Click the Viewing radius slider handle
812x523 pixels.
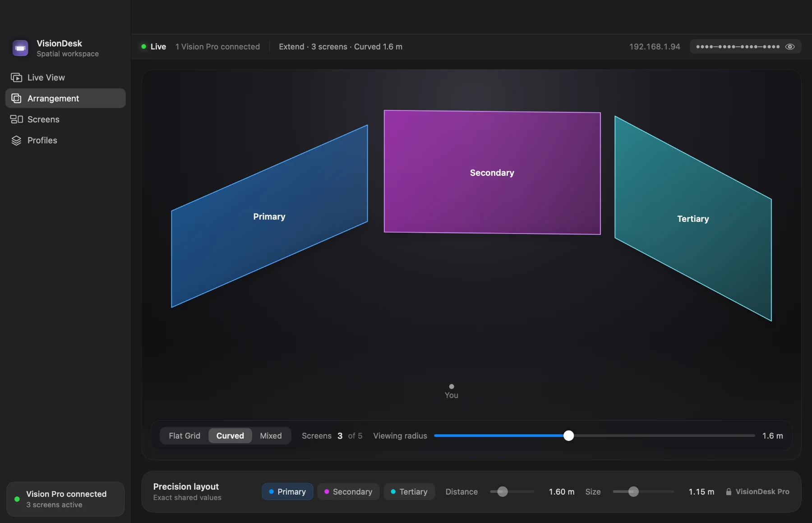click(x=569, y=436)
